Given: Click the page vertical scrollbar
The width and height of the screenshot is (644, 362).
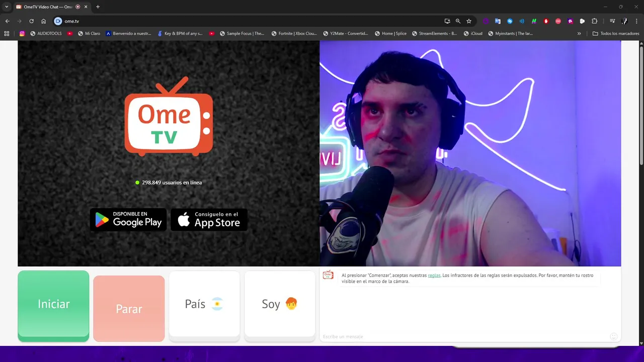Looking at the screenshot, I should [x=641, y=106].
